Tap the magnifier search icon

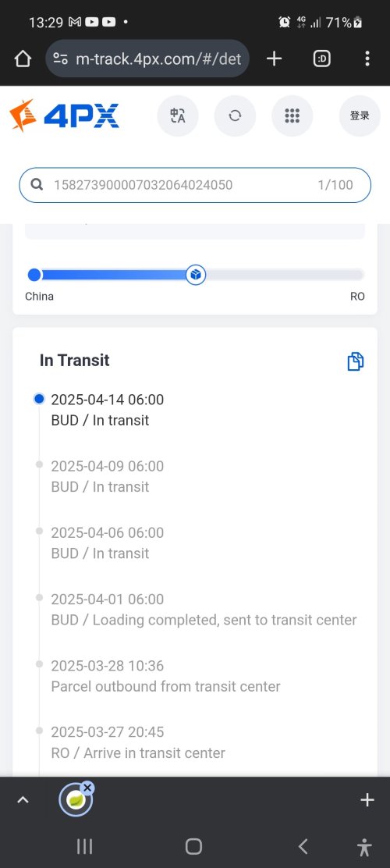(x=37, y=185)
